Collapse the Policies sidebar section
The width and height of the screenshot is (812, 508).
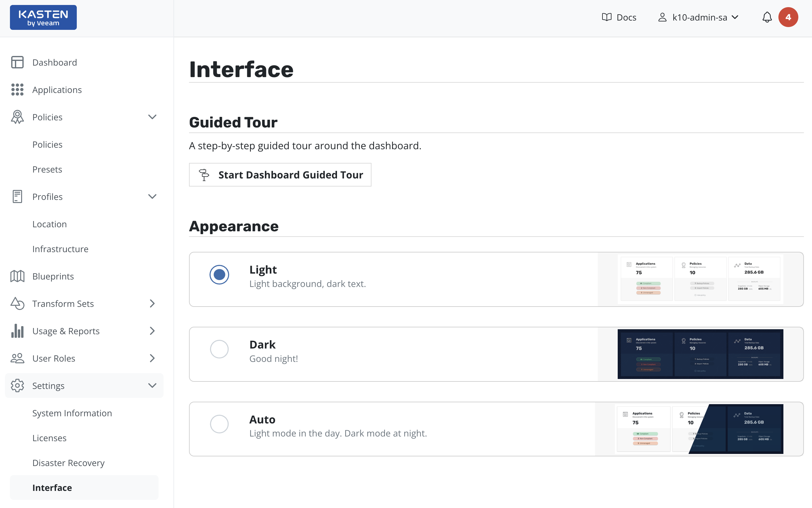pyautogui.click(x=152, y=117)
